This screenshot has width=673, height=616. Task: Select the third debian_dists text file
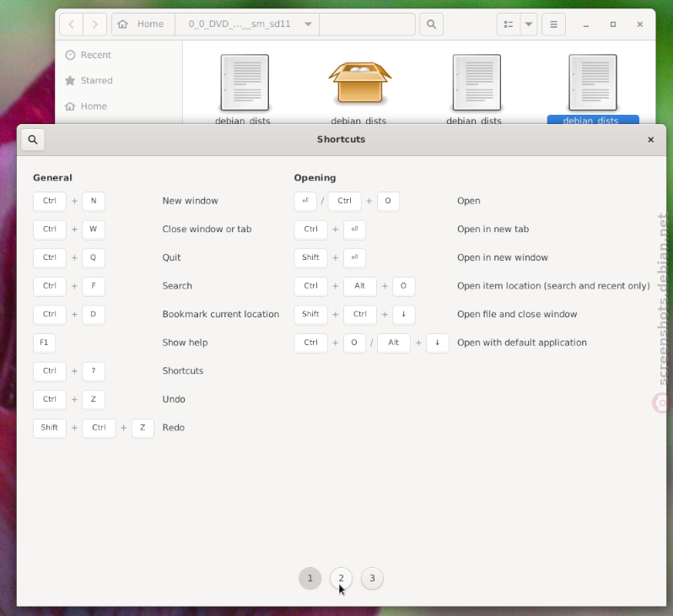click(476, 83)
